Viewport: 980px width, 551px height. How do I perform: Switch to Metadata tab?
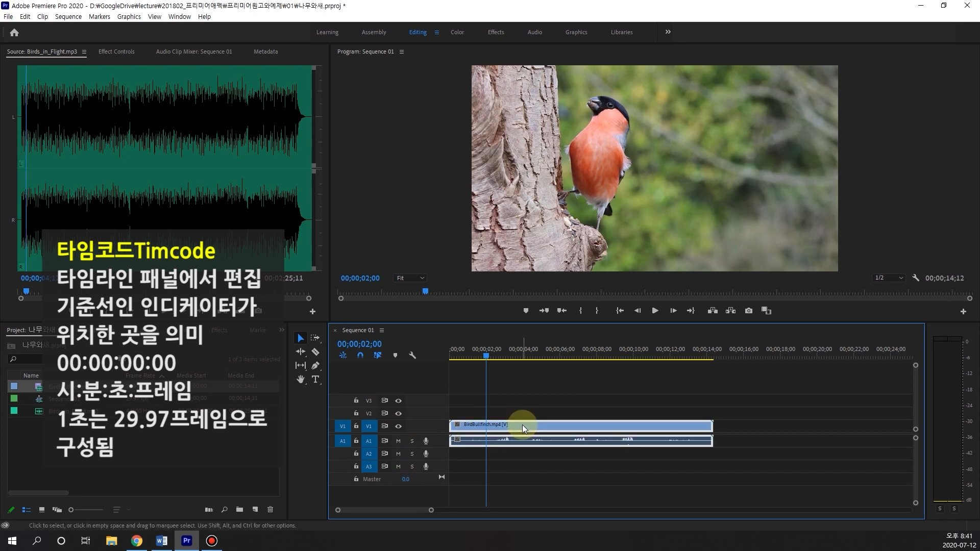266,52
